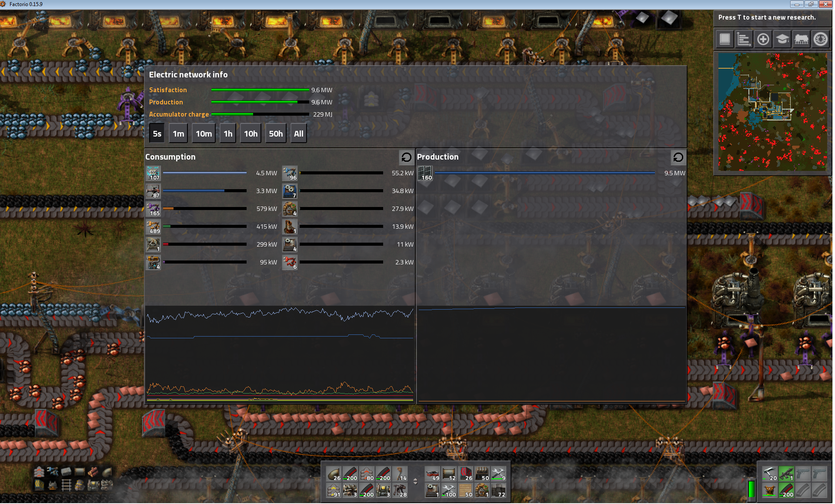
Task: Pick the stone wall stack of 72
Action: [x=498, y=490]
